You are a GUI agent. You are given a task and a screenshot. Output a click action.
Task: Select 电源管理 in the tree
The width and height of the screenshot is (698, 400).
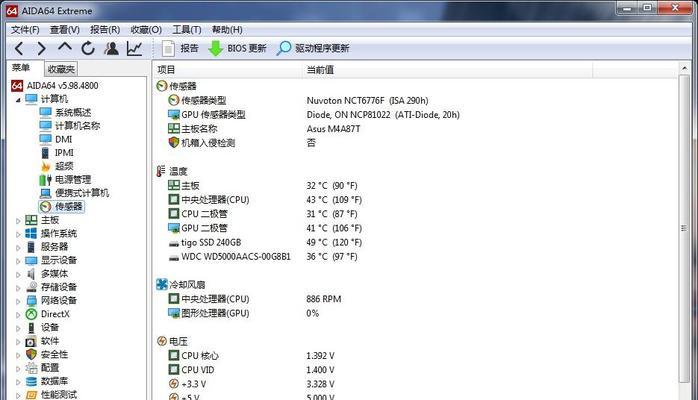(x=65, y=179)
